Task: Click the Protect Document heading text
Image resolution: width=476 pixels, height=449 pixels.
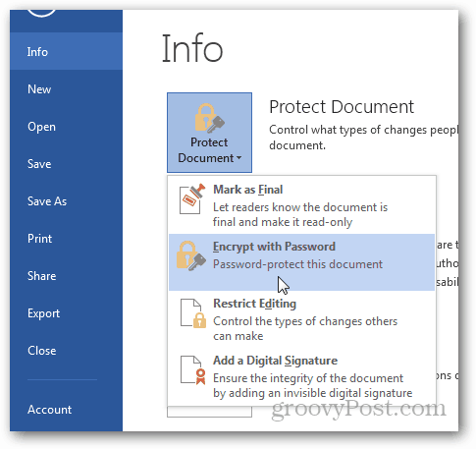Action: point(342,107)
